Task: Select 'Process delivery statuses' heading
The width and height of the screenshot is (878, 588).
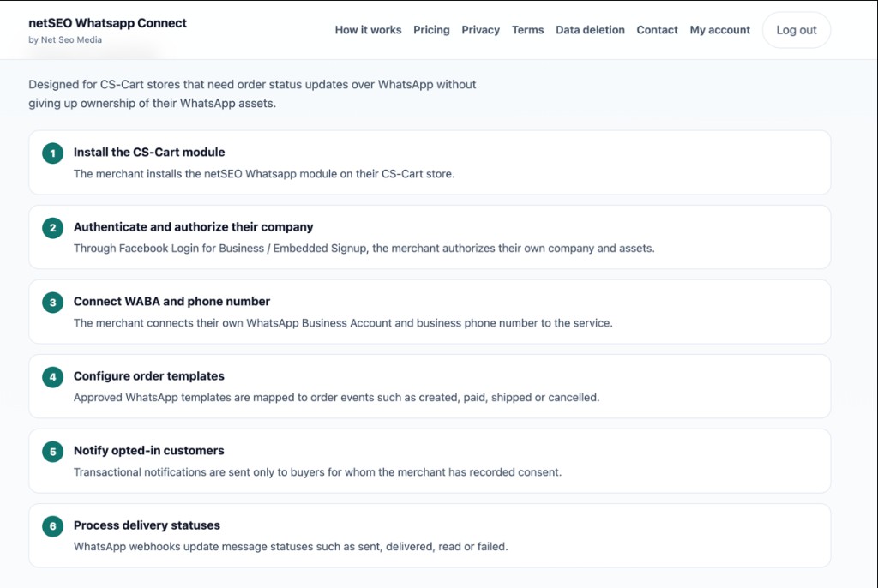Action: pyautogui.click(x=147, y=525)
